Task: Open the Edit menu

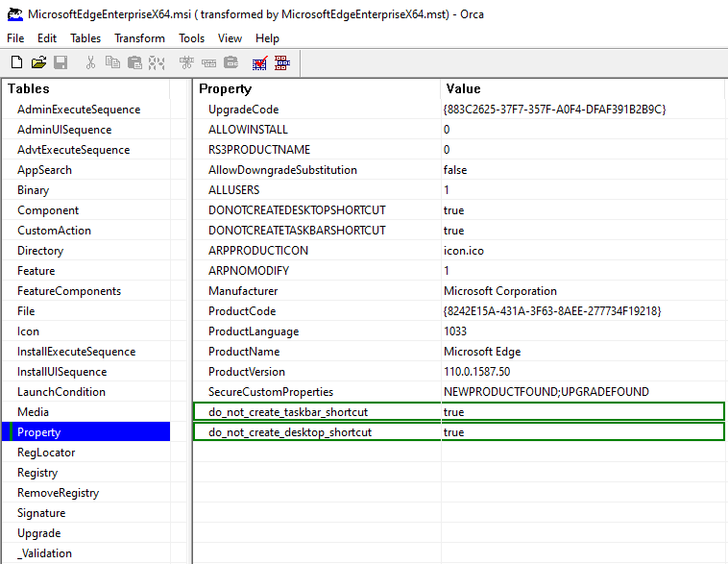Action: (x=47, y=38)
